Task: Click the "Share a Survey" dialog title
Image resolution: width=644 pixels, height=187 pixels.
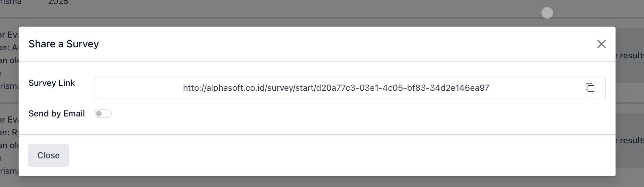Action: 64,44
